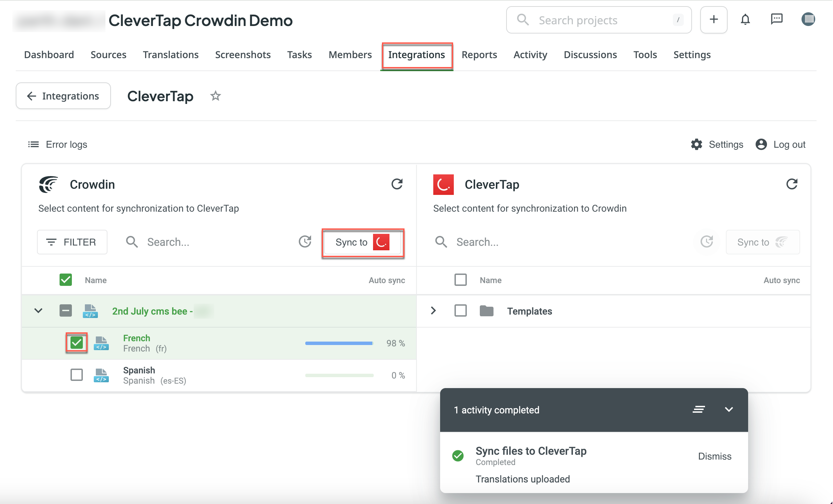This screenshot has width=833, height=504.
Task: Go to the Dashboard tab
Action: (x=49, y=55)
